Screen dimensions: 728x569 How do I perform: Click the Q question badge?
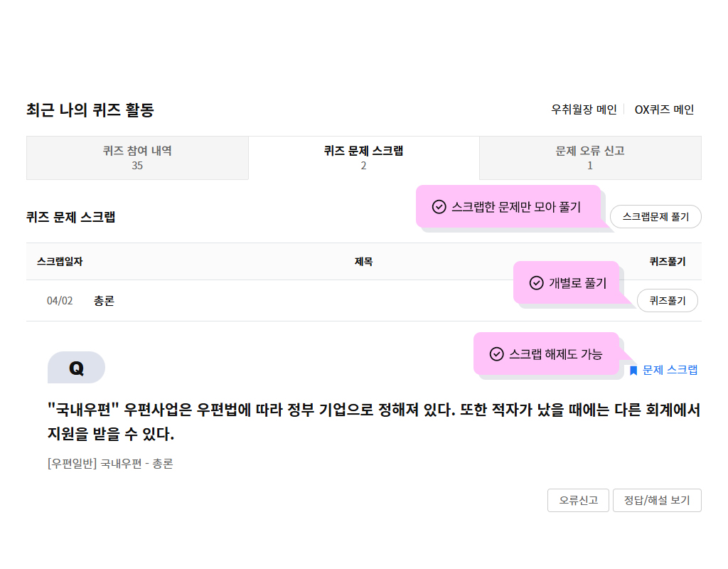click(x=76, y=368)
